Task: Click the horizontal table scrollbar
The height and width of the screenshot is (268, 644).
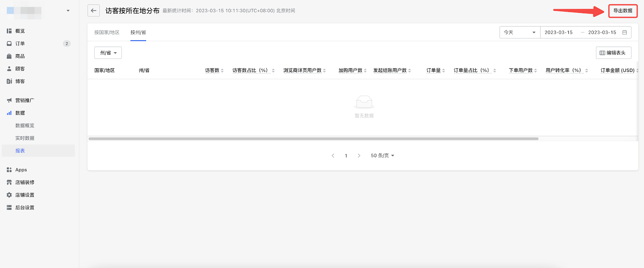Action: [x=313, y=139]
